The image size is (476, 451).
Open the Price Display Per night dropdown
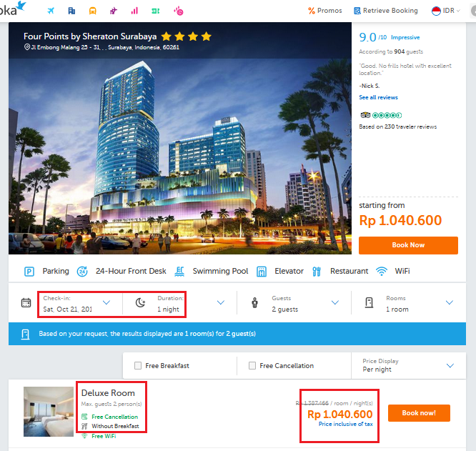click(x=408, y=365)
